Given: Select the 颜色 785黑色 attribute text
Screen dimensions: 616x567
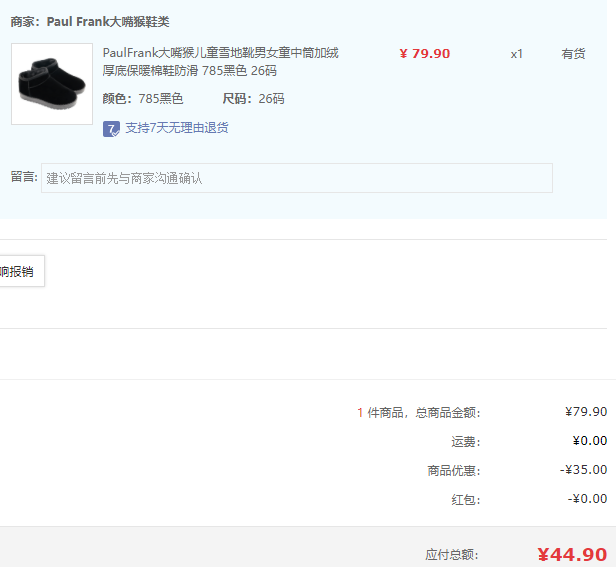Looking at the screenshot, I should coord(143,98).
